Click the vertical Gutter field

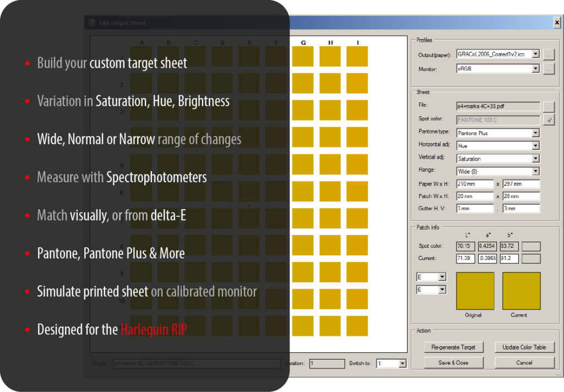pos(521,208)
